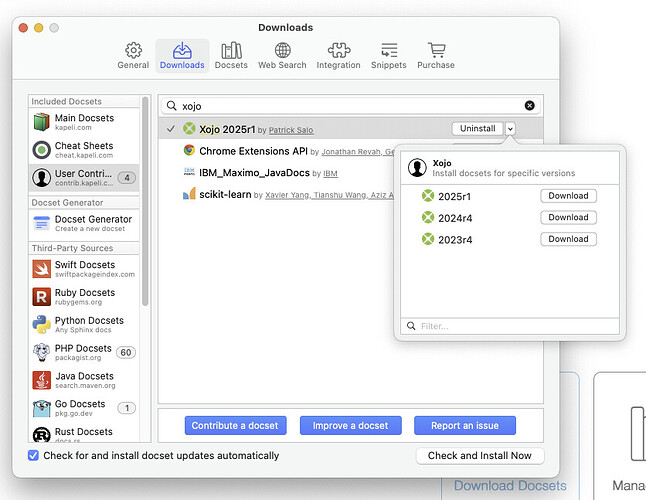Select the Go Docsets gopher icon
646x500 pixels.
point(42,408)
